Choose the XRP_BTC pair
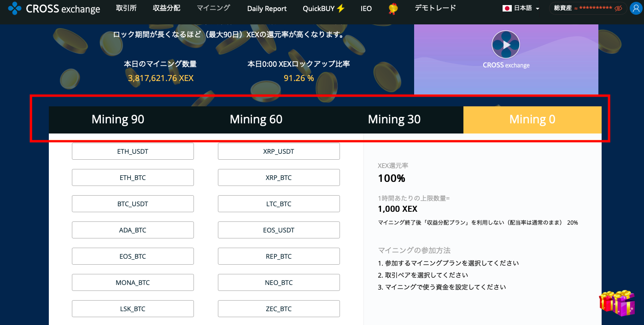Viewport: 644px width, 325px height. point(279,177)
